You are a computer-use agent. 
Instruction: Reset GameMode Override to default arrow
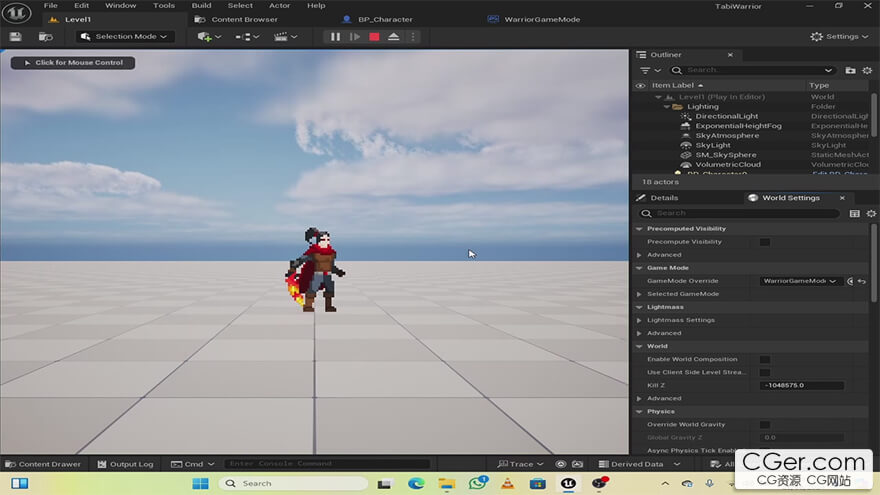[x=861, y=281]
